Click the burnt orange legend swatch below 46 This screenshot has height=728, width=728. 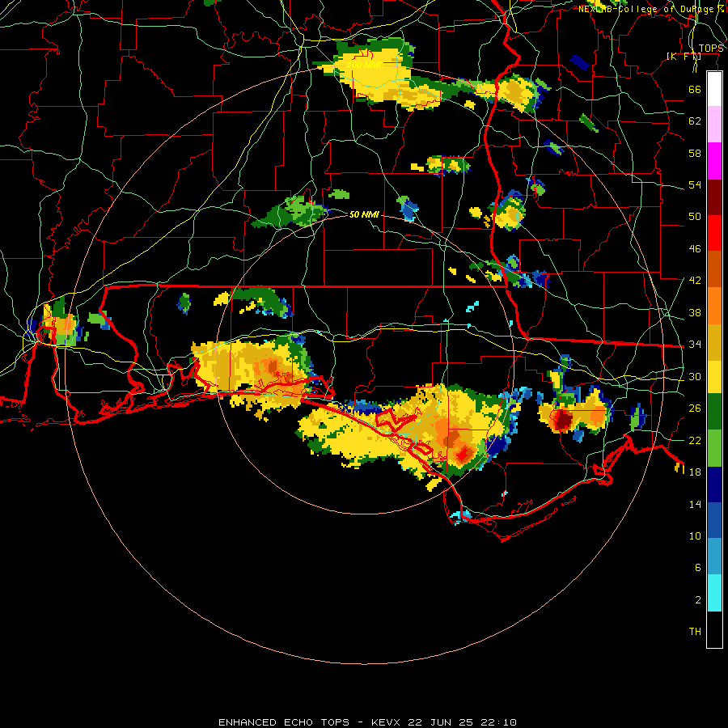[x=714, y=269]
